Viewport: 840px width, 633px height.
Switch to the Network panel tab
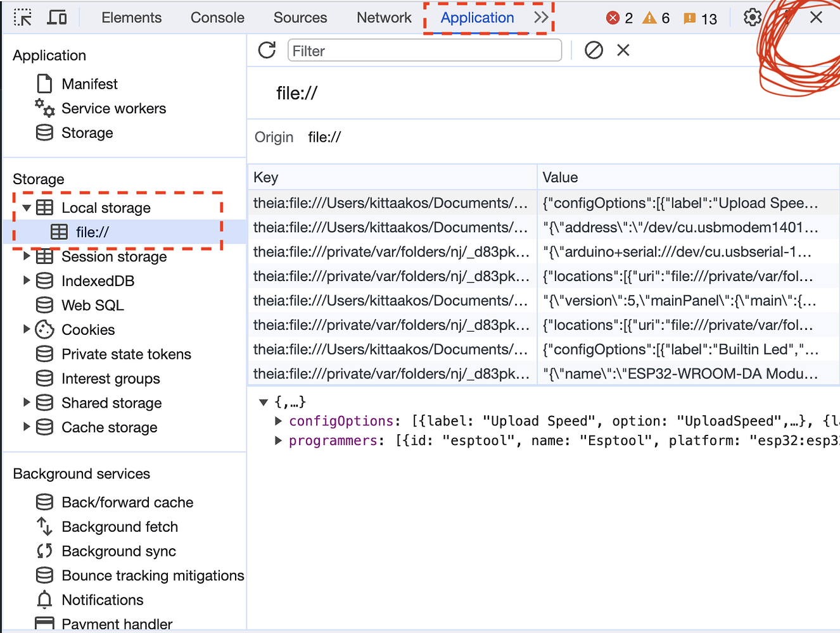pos(383,18)
